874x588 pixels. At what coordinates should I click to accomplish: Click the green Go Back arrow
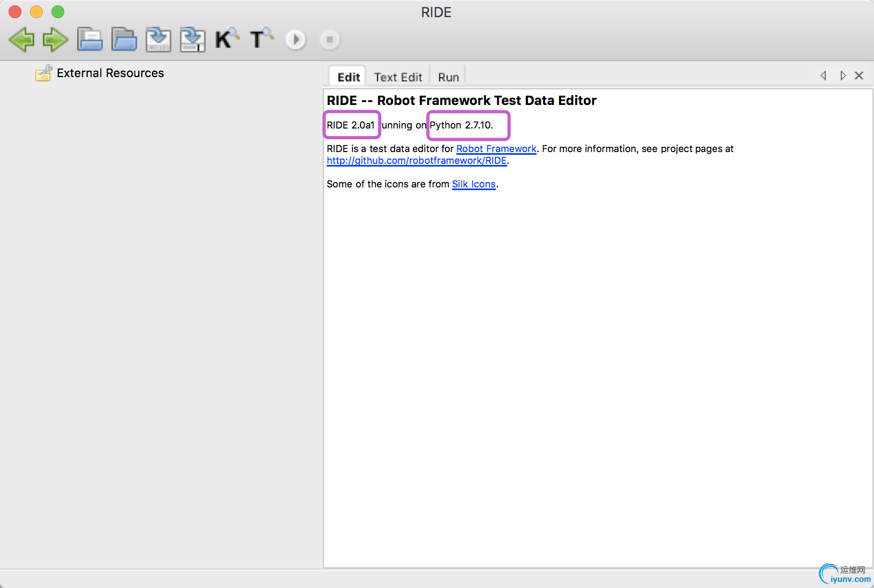tap(21, 40)
